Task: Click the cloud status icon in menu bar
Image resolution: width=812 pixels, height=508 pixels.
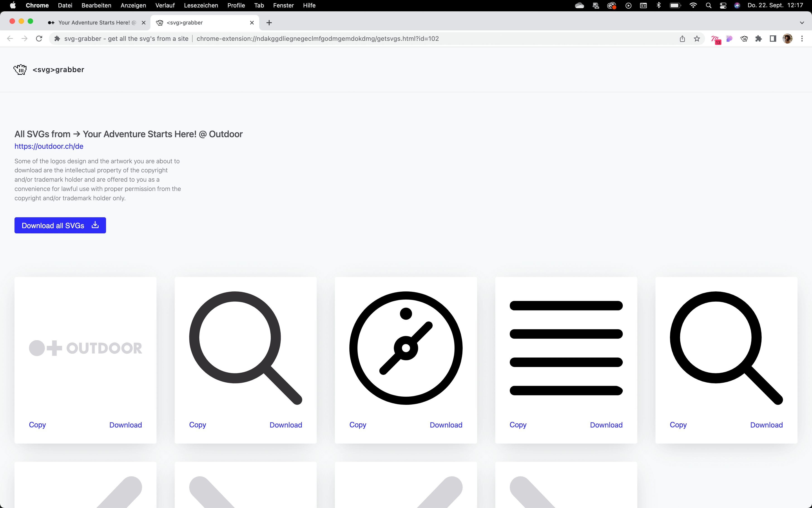Action: (580, 5)
